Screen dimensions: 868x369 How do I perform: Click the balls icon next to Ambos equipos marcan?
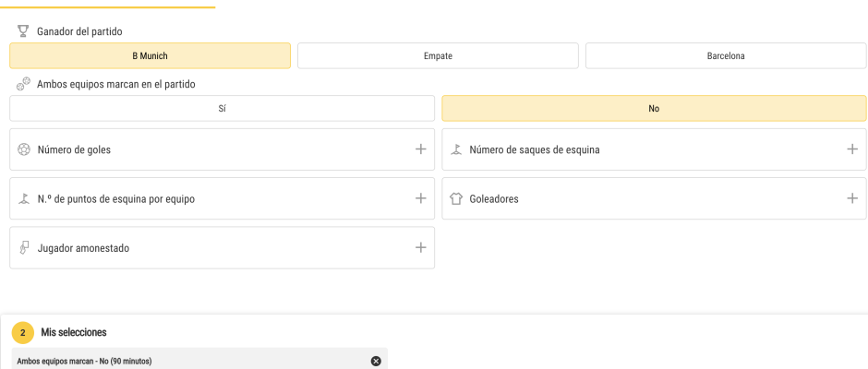23,84
